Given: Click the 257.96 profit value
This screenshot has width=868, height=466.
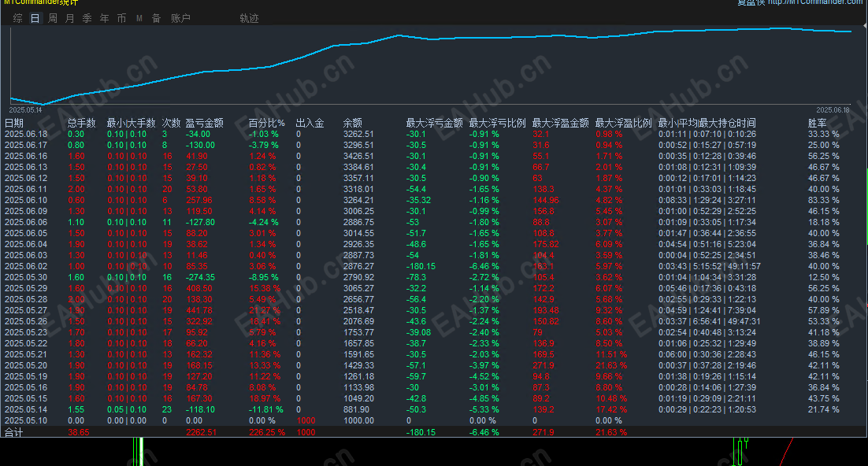Looking at the screenshot, I should pyautogui.click(x=199, y=200).
